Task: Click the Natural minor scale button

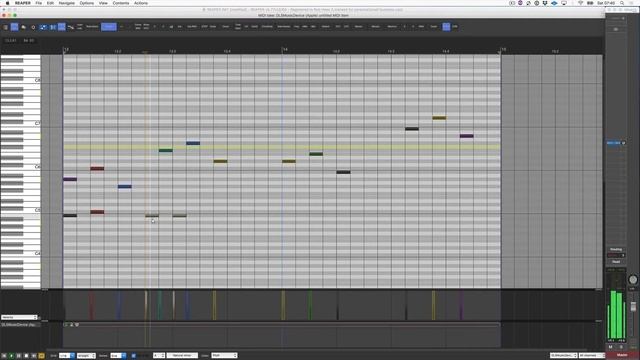Action: coord(182,356)
